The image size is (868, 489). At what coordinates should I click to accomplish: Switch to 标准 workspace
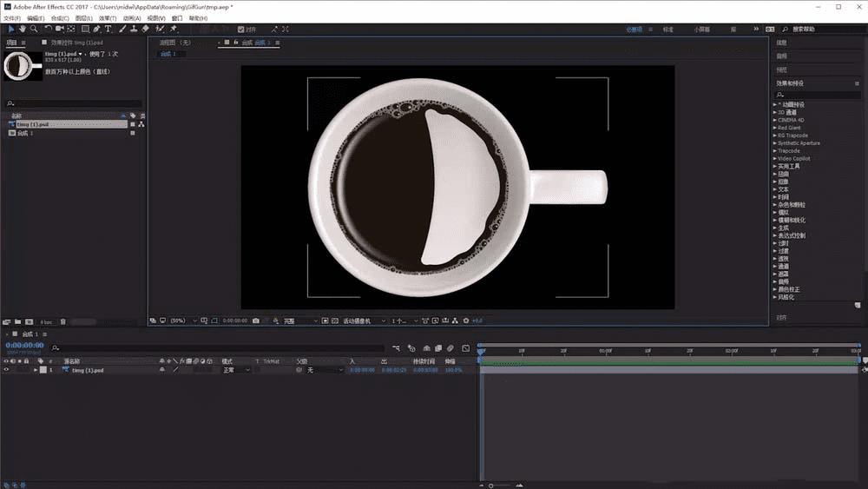(x=667, y=29)
